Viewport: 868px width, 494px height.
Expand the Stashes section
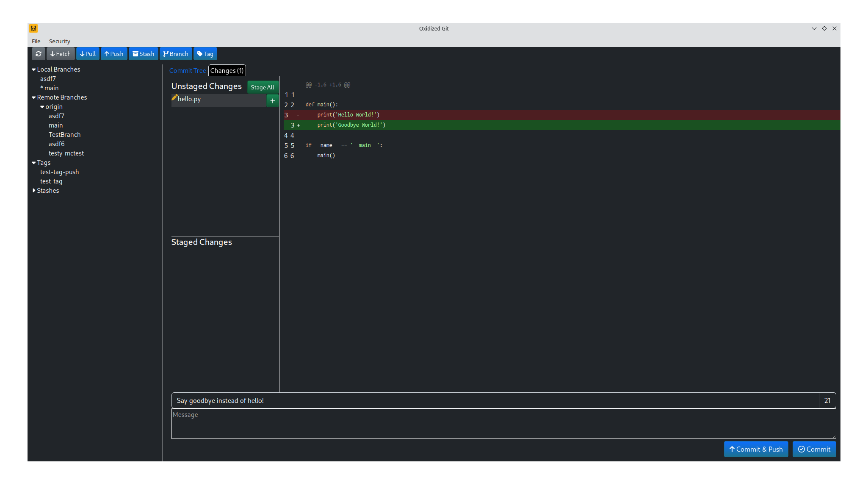tap(34, 191)
